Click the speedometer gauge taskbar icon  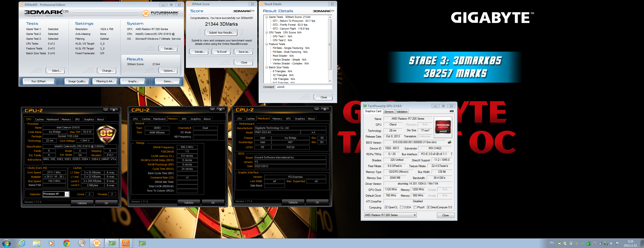(81, 243)
